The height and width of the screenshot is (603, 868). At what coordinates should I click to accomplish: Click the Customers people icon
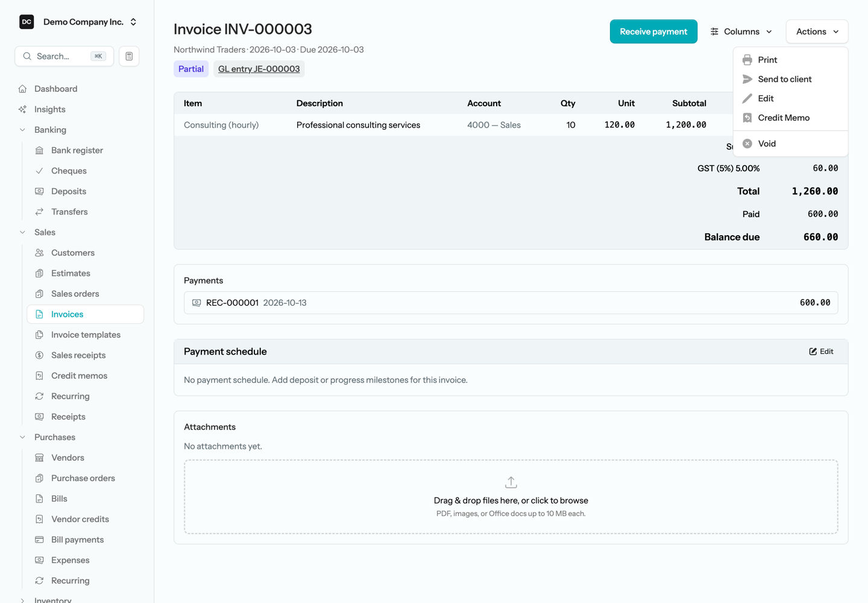coord(39,253)
